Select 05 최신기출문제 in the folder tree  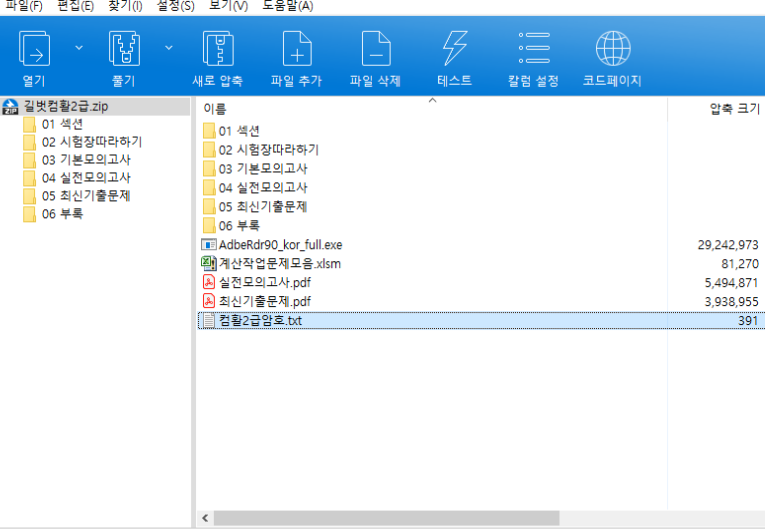(x=86, y=196)
